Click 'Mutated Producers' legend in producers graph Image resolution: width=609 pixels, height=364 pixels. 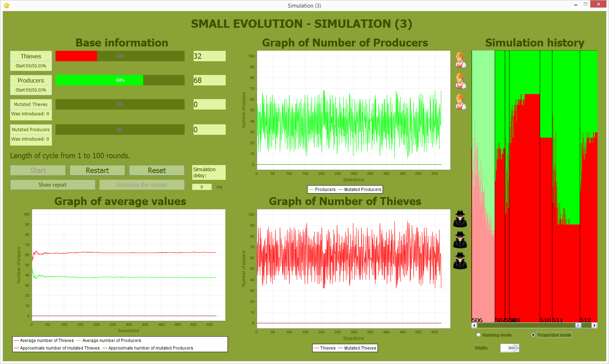point(359,190)
